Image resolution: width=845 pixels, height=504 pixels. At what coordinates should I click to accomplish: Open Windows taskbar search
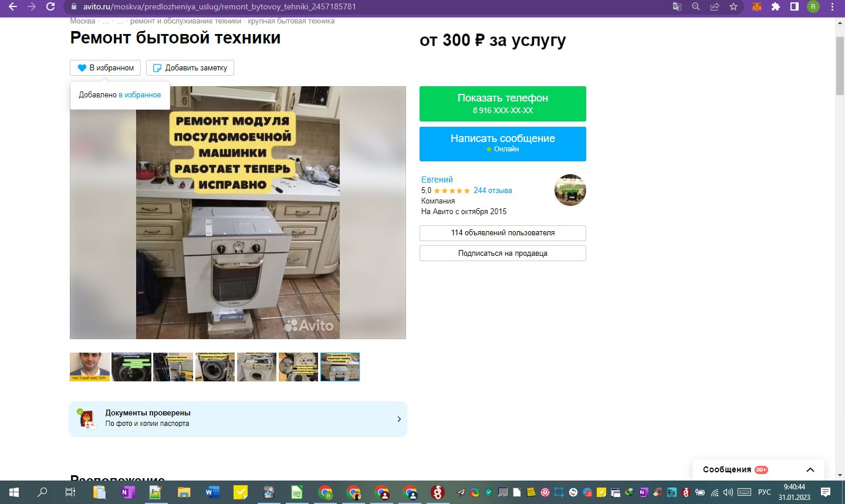click(x=42, y=492)
